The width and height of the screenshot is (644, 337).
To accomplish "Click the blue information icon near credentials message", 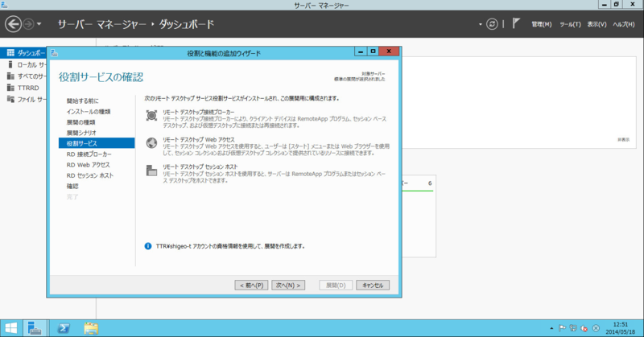I will coord(148,246).
